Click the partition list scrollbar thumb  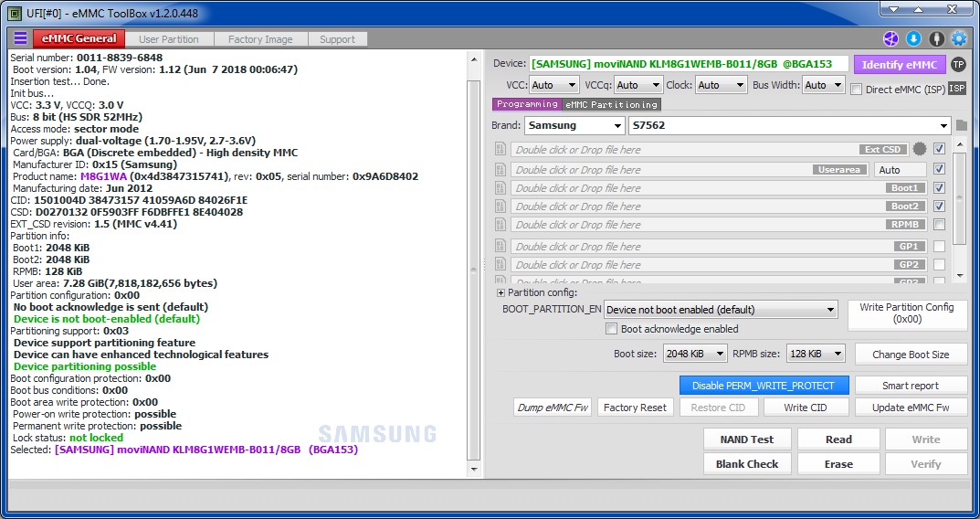point(961,197)
